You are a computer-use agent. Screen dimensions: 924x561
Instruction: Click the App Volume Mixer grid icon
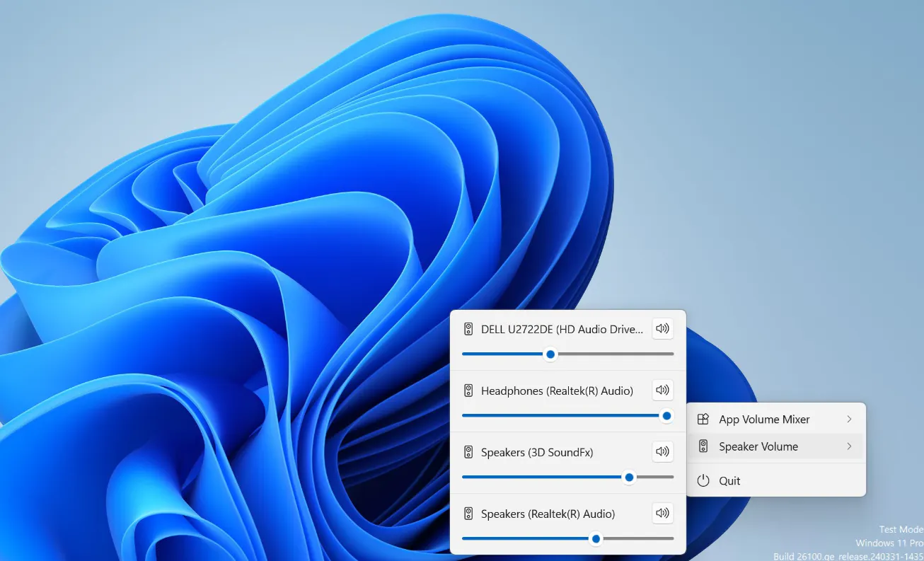[703, 420]
